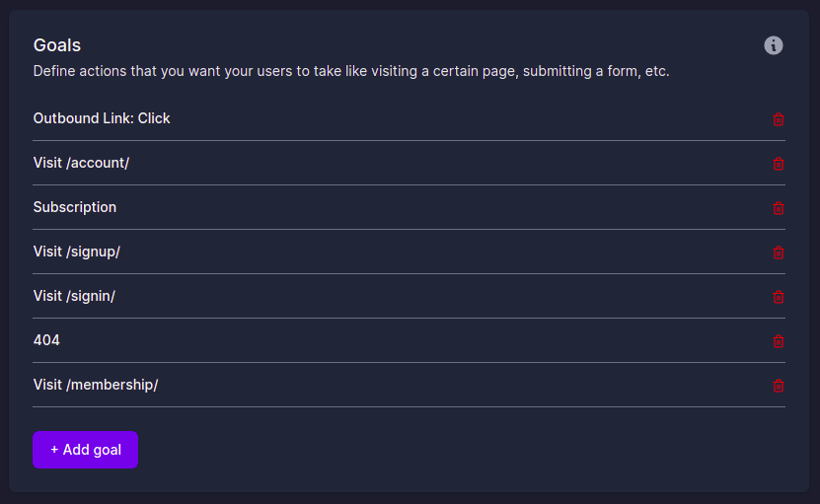
Task: Trash the Subscription goal
Action: pos(779,208)
